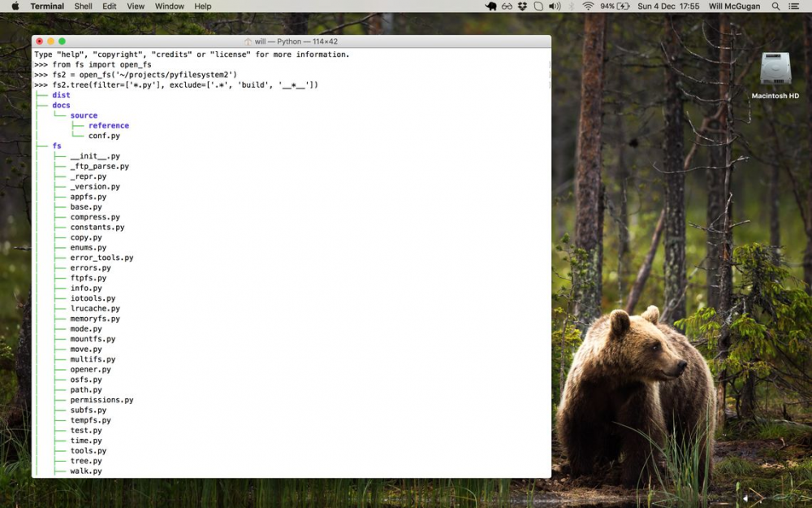Click the battery charging icon
This screenshot has height=508, width=812.
click(x=624, y=7)
